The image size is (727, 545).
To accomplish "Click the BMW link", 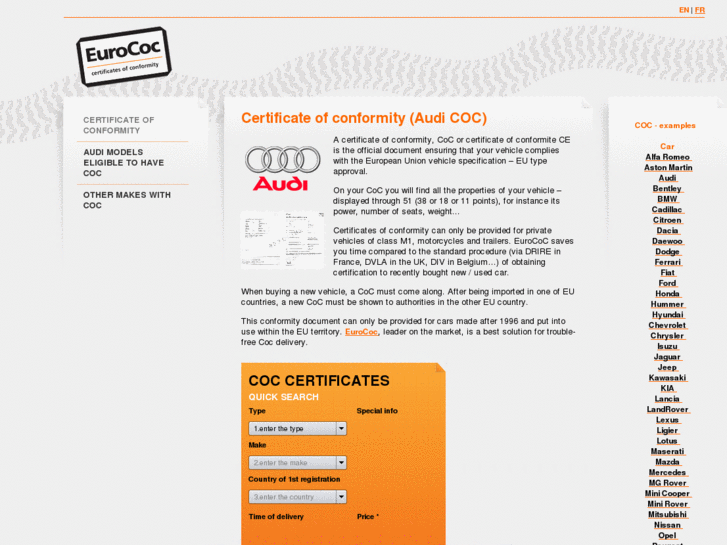I will coord(668,199).
